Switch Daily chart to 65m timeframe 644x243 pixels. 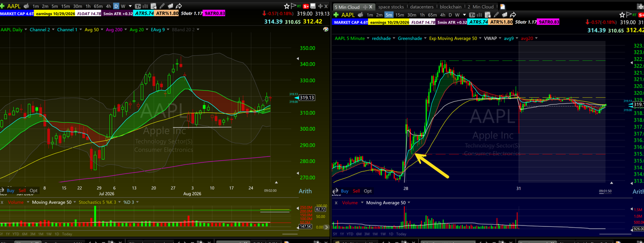click(x=98, y=6)
